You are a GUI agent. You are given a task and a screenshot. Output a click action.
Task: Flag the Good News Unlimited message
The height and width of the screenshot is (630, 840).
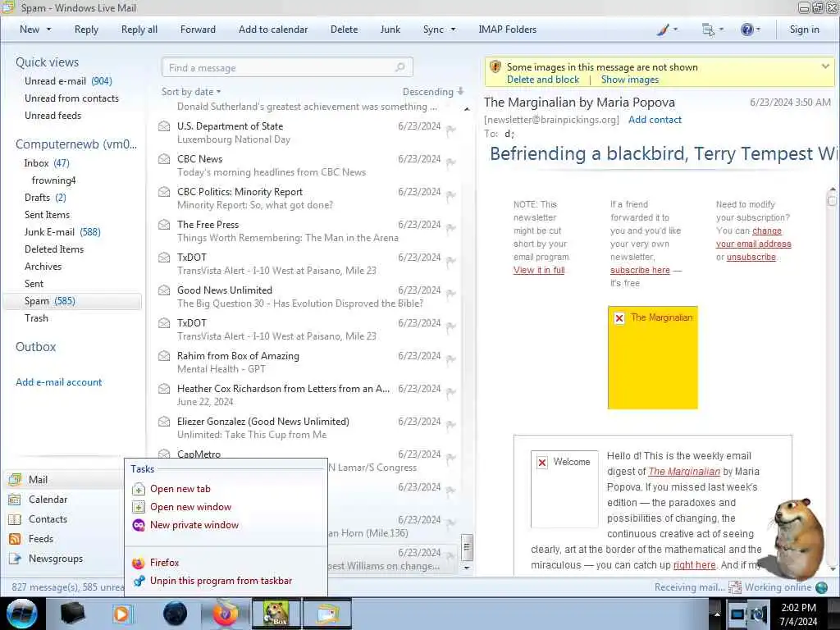tap(451, 294)
